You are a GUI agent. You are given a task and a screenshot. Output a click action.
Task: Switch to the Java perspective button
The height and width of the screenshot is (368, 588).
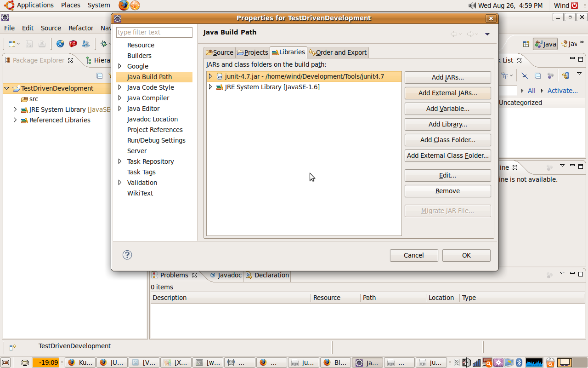pyautogui.click(x=545, y=44)
